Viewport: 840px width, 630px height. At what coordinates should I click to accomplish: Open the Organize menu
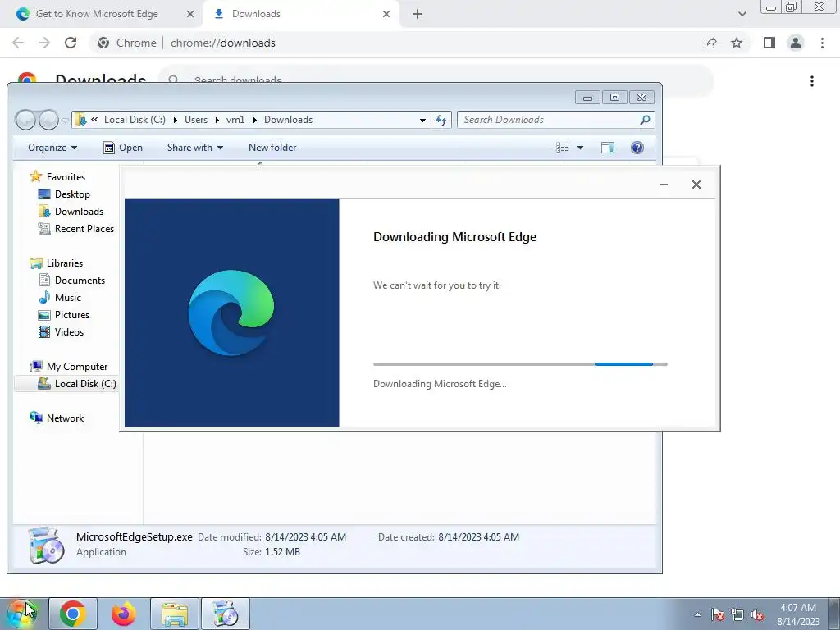point(52,148)
